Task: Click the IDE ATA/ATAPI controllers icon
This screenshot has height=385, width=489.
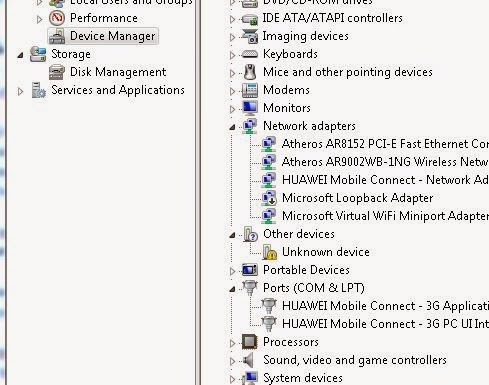Action: point(250,19)
